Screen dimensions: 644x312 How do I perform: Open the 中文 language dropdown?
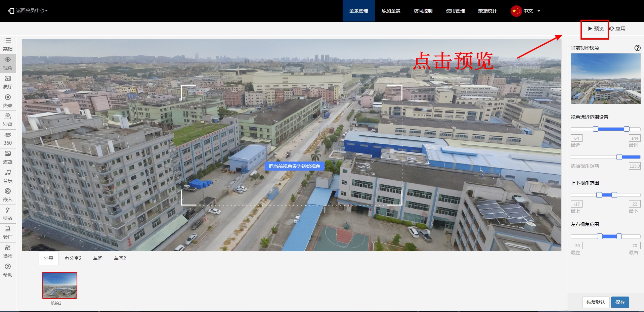pyautogui.click(x=526, y=11)
